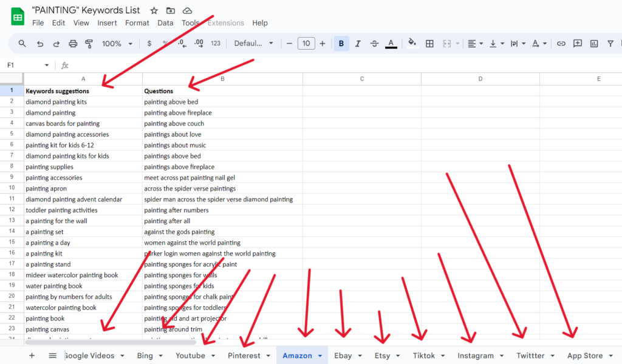Screen dimensions: 622x364
Task: Switch to the Etsy sheet tab
Action: coord(383,356)
